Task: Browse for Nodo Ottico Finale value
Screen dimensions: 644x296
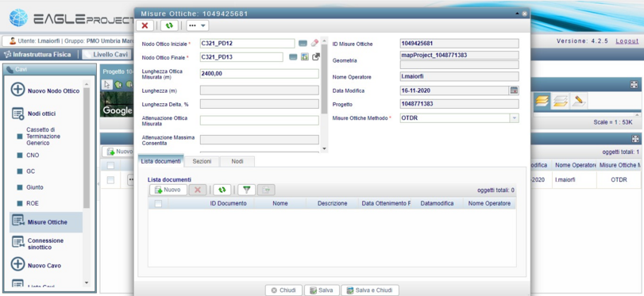Action: (293, 57)
